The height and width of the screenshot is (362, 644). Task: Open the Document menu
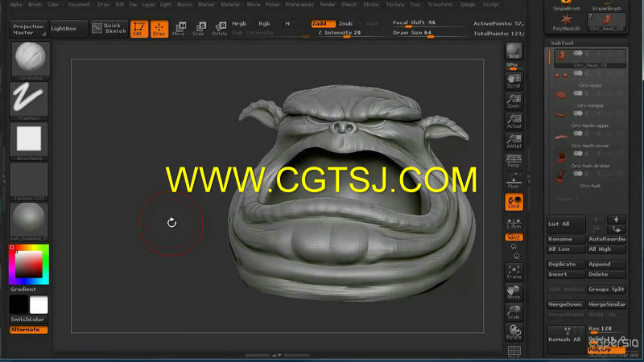[x=79, y=5]
